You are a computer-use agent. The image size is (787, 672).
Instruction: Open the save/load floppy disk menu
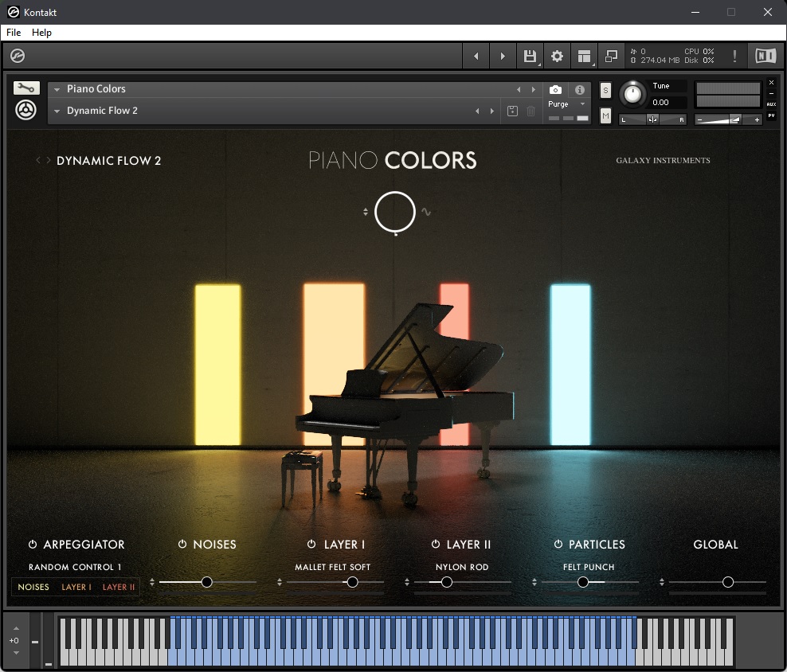click(x=530, y=56)
